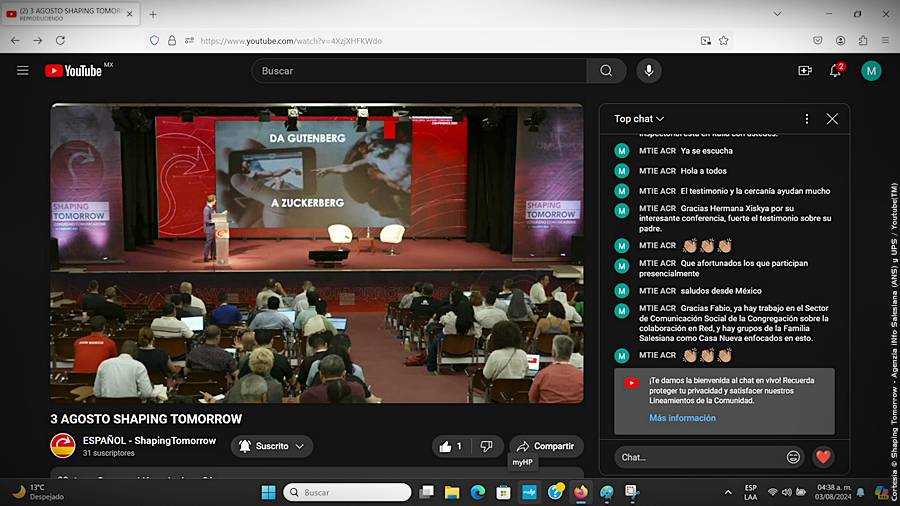
Task: Open the Firefox extensions menu
Action: [x=863, y=41]
